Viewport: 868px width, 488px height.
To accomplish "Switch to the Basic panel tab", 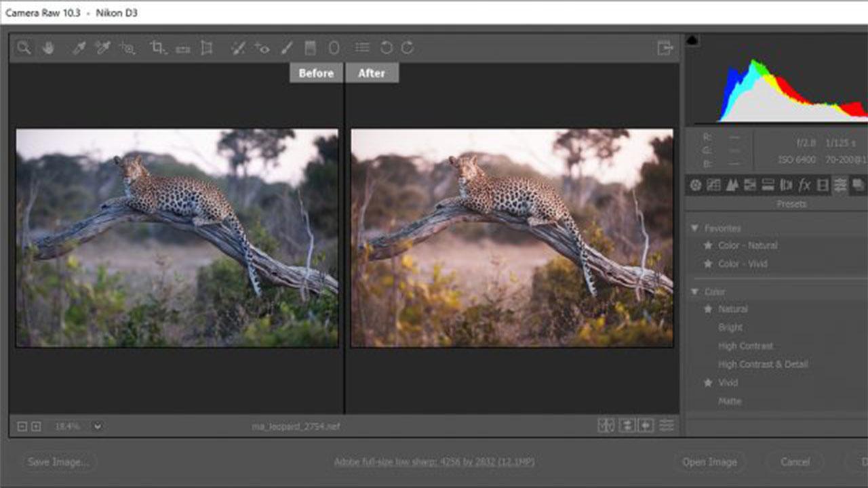I will (696, 185).
